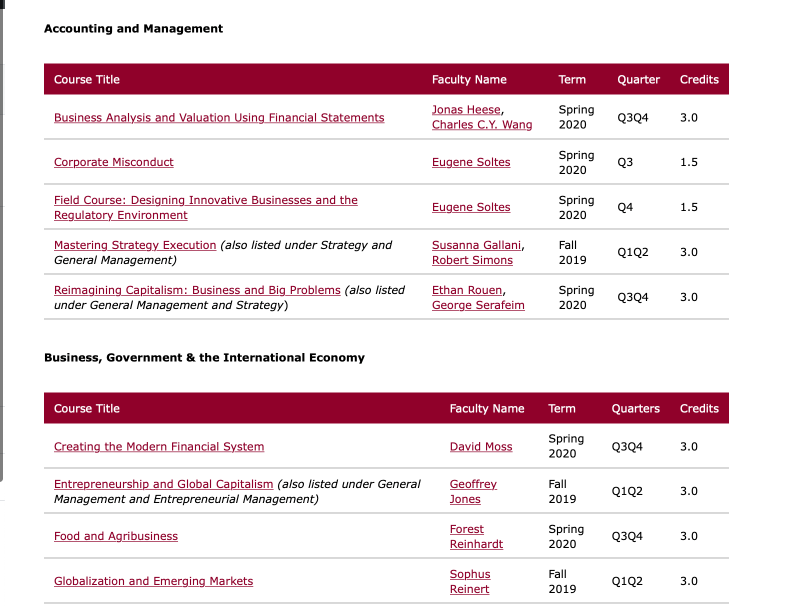The image size is (792, 607).
Task: Open Globalization and Emerging Markets course
Action: coord(154,581)
